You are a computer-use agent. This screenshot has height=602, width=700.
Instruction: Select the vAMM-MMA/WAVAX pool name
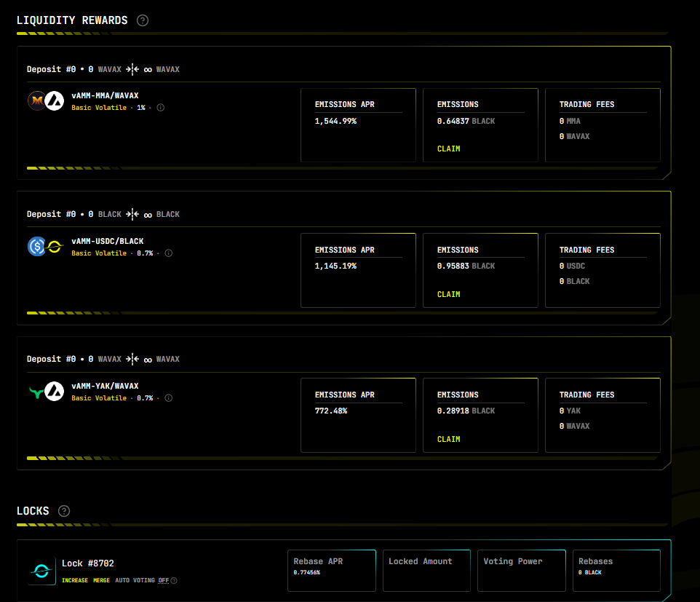105,95
